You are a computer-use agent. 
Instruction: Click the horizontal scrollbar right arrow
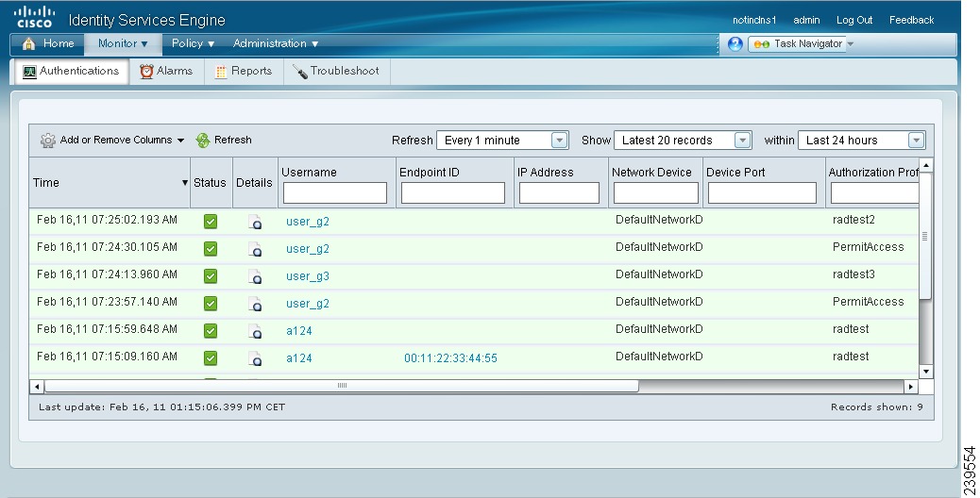[911, 387]
